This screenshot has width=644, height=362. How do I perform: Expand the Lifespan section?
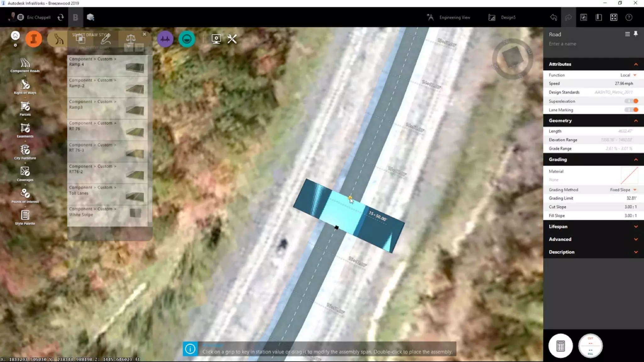(x=593, y=227)
